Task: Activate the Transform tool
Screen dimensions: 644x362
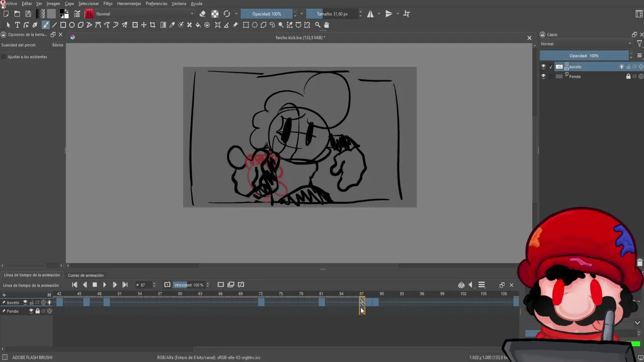Action: [135, 25]
